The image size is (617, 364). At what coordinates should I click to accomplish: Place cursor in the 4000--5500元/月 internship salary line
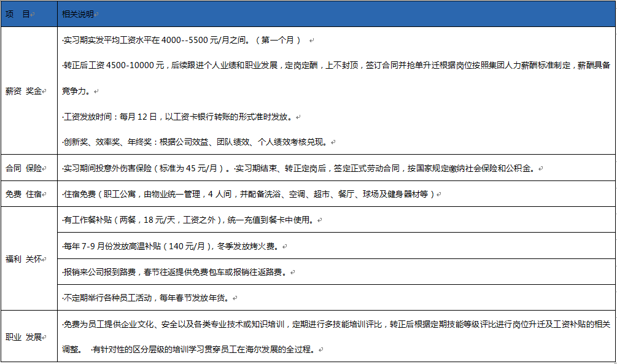click(x=182, y=41)
